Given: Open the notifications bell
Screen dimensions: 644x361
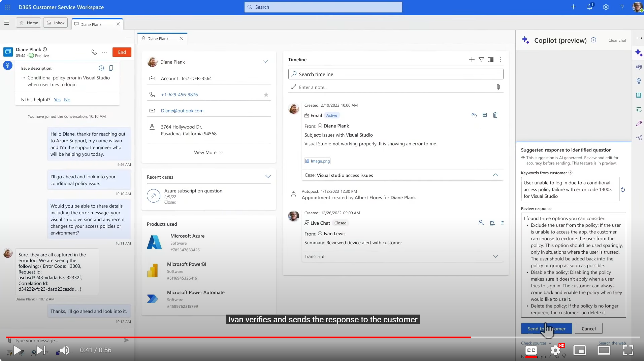Looking at the screenshot, I should tap(589, 7).
